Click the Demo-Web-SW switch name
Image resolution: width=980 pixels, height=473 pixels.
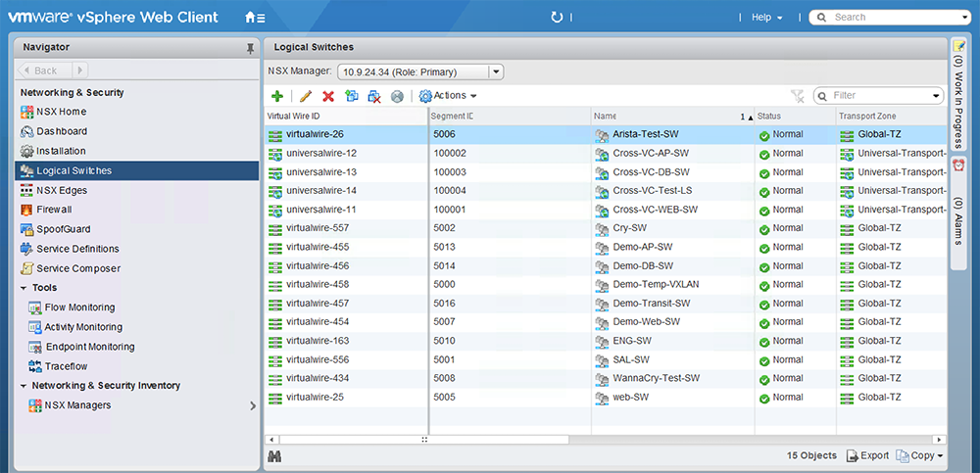point(647,322)
